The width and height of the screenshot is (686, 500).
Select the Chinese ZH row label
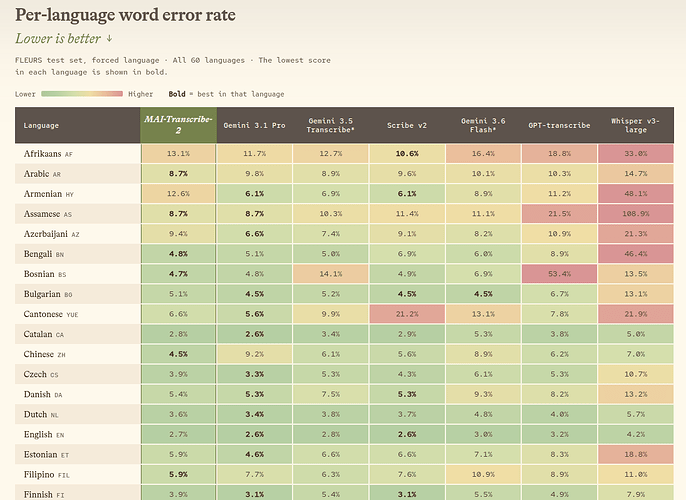[x=45, y=354]
